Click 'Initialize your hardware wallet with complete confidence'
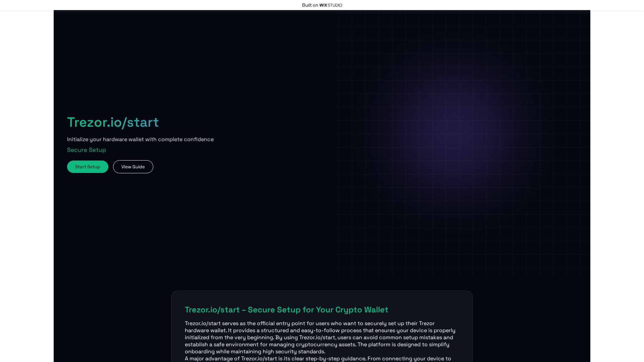This screenshot has height=362, width=644. [140, 139]
